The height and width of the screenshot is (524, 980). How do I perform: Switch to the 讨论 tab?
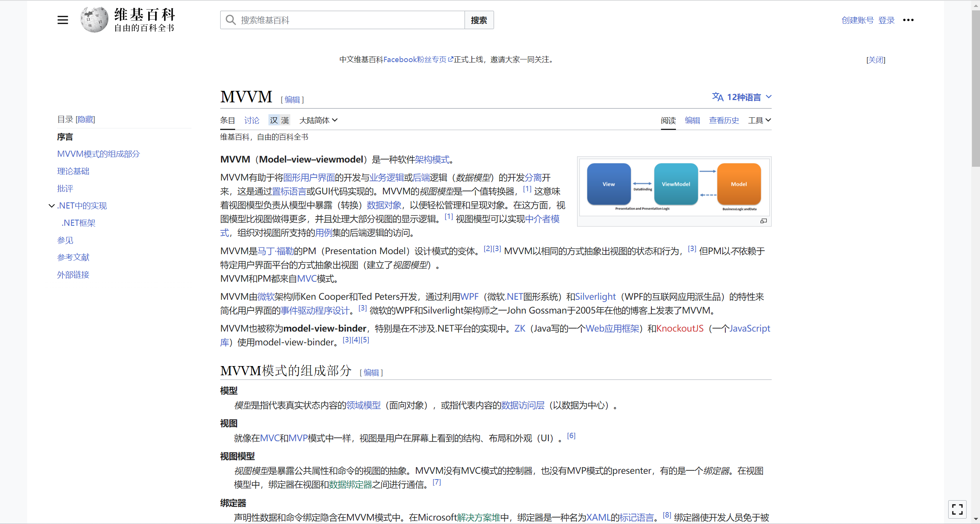point(252,120)
